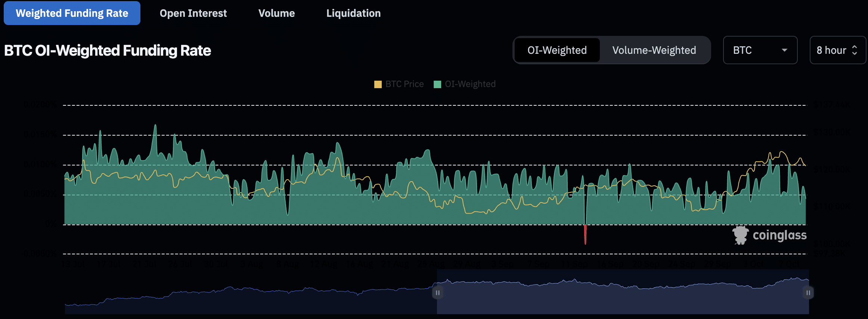Image resolution: width=868 pixels, height=319 pixels.
Task: Click the right pause-style range handle
Action: pyautogui.click(x=808, y=292)
